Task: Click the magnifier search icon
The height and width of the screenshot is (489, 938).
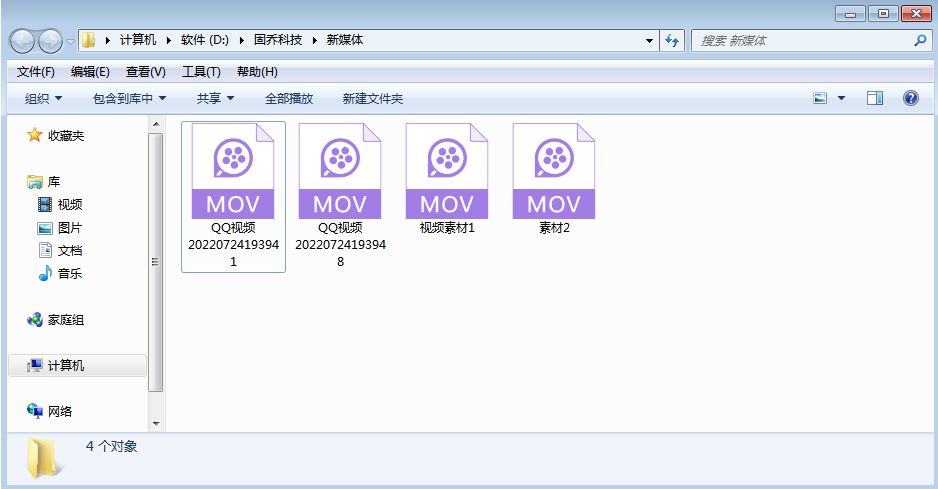Action: click(920, 41)
